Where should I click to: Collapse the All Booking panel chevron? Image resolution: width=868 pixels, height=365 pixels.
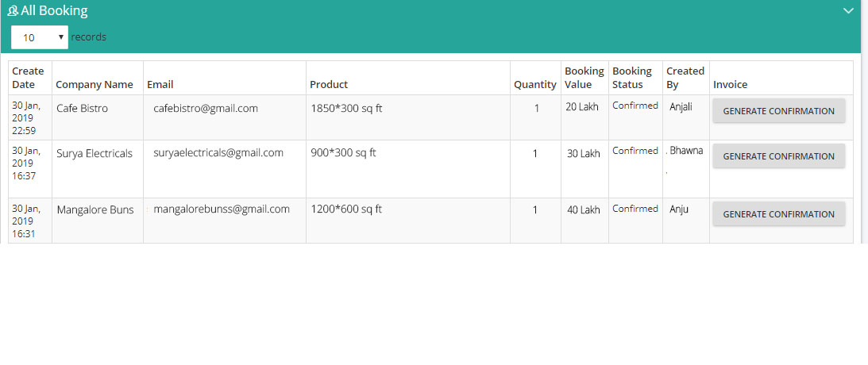pyautogui.click(x=848, y=10)
